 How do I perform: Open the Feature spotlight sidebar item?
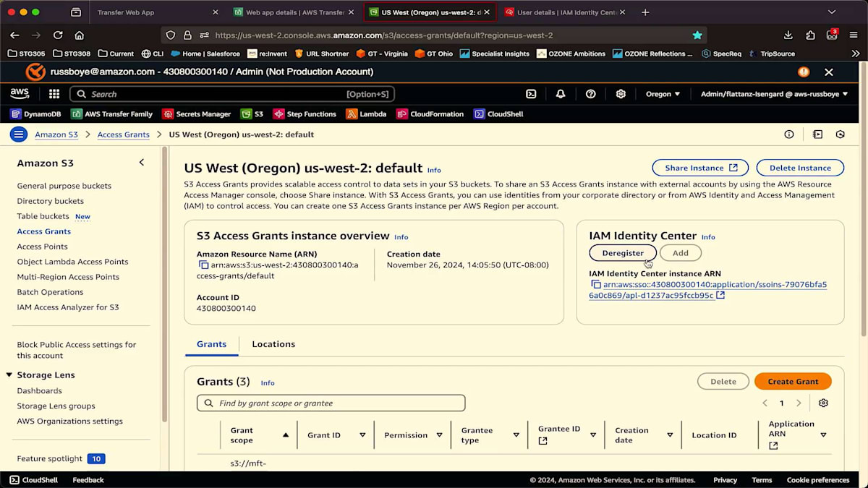coord(61,458)
